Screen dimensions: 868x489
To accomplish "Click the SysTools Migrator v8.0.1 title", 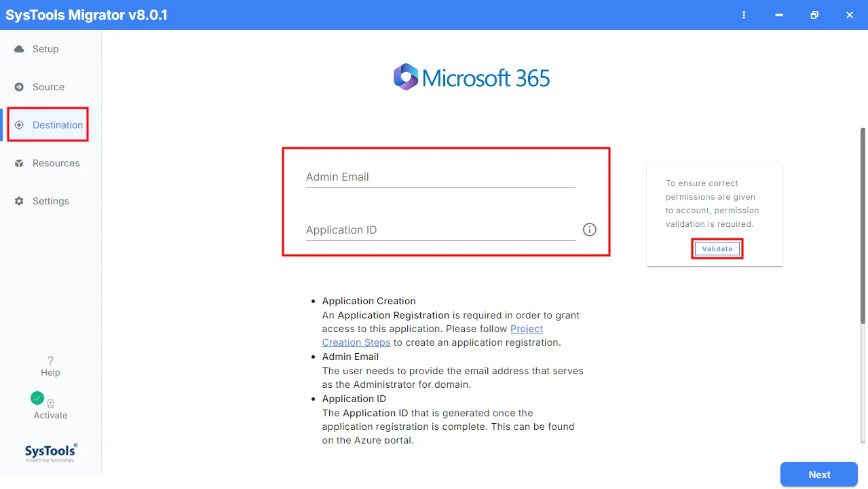I will click(x=87, y=15).
